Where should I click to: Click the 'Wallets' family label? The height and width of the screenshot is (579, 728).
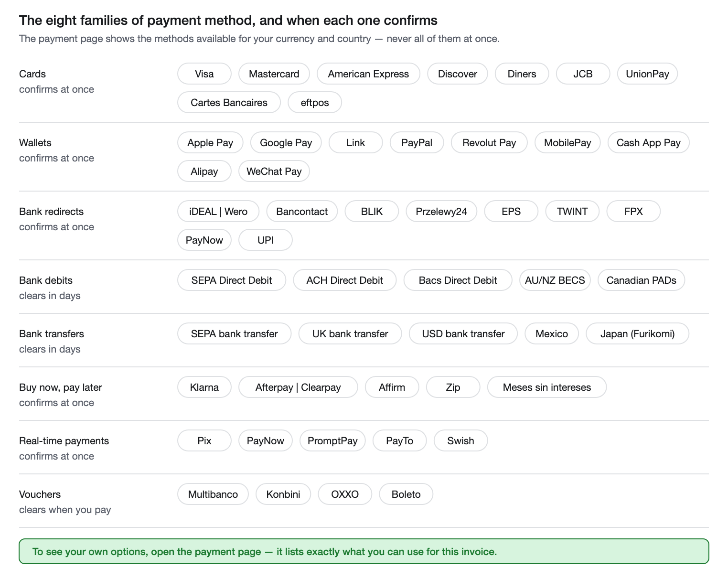[35, 142]
